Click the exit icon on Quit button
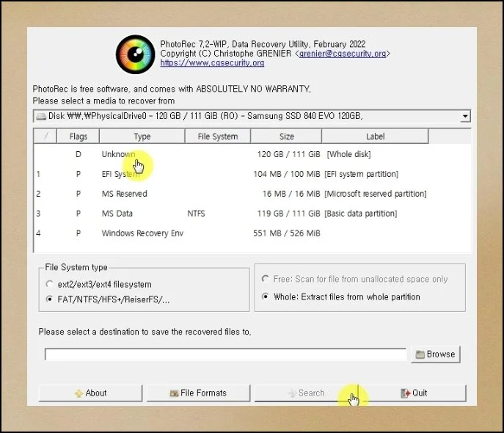 pyautogui.click(x=405, y=393)
